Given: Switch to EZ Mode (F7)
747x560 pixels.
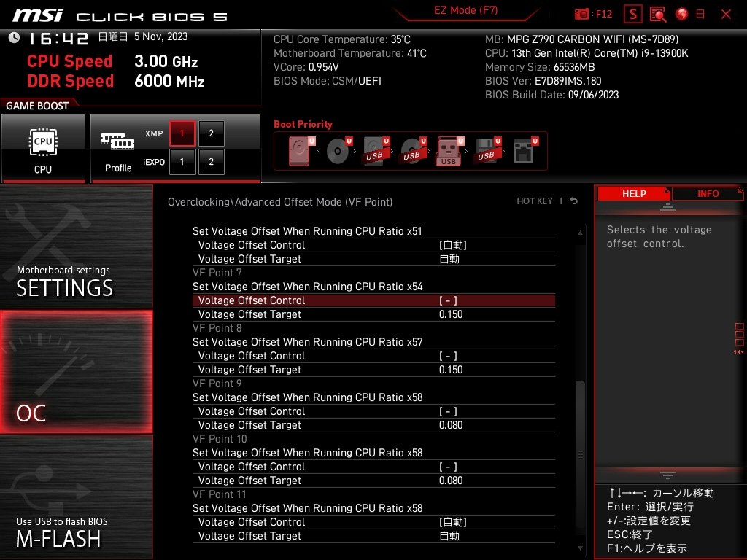Looking at the screenshot, I should coord(466,10).
